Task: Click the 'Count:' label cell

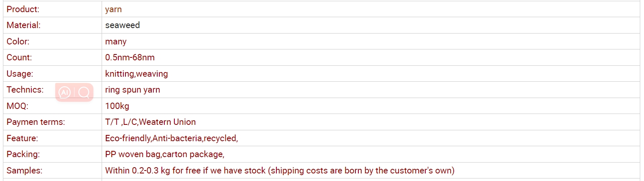Action: coord(52,57)
